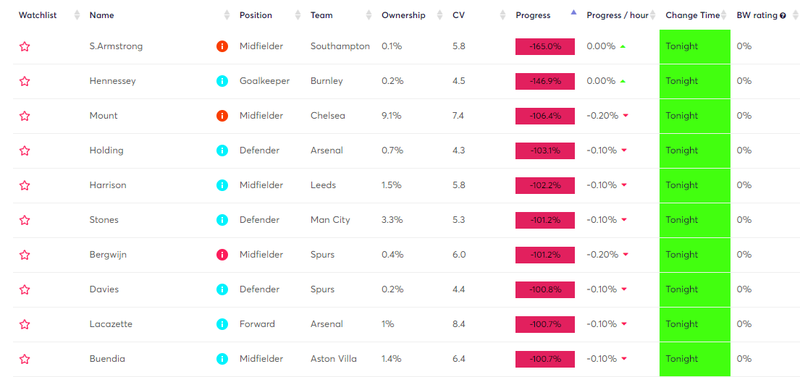
Task: Select the Hennessey player name
Action: (x=112, y=81)
